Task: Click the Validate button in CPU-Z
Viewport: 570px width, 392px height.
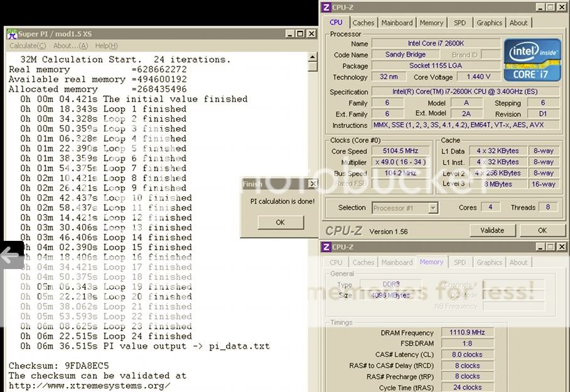Action: pyautogui.click(x=492, y=230)
